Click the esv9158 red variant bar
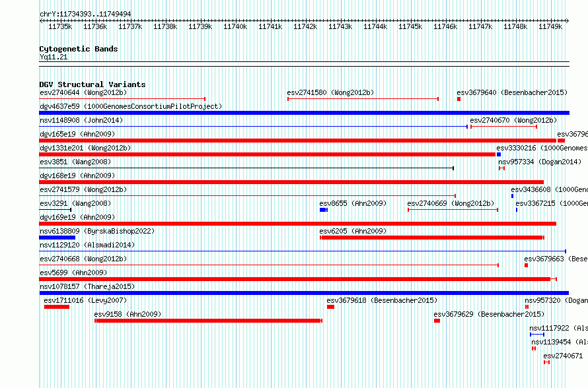 click(x=209, y=321)
